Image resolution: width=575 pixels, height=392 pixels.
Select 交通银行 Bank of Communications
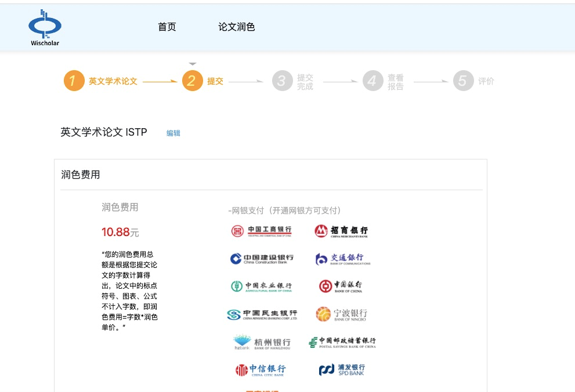[x=342, y=259]
